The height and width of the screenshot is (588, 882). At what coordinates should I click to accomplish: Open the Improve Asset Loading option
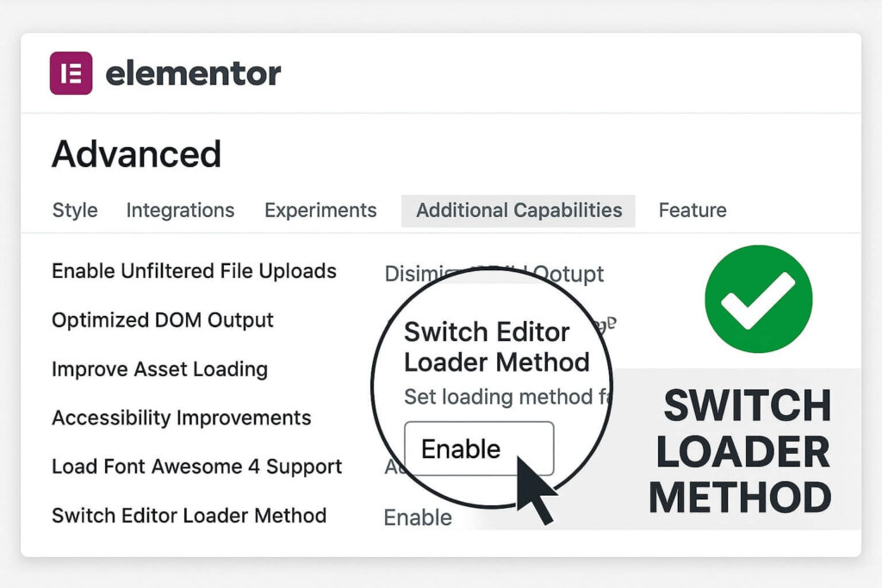point(159,368)
